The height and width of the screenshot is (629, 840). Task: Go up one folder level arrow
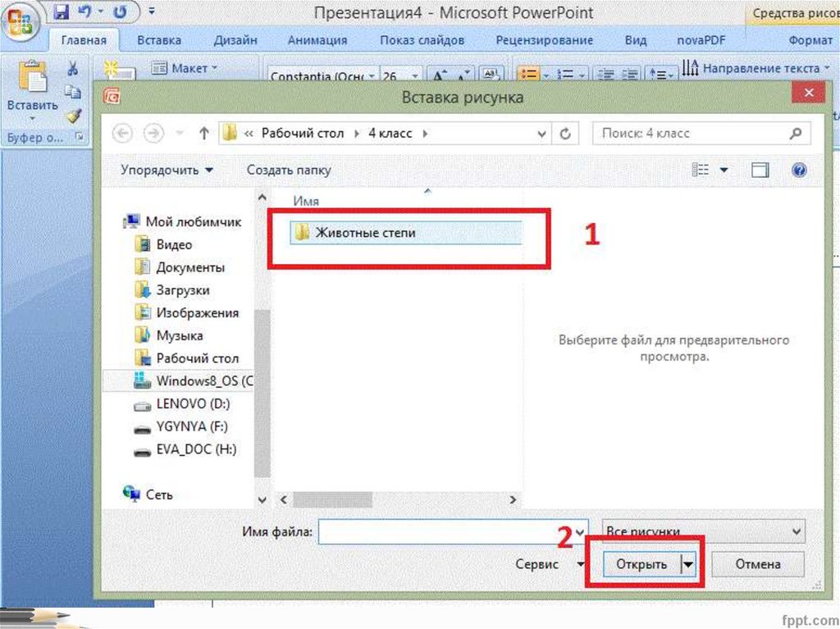[x=204, y=133]
